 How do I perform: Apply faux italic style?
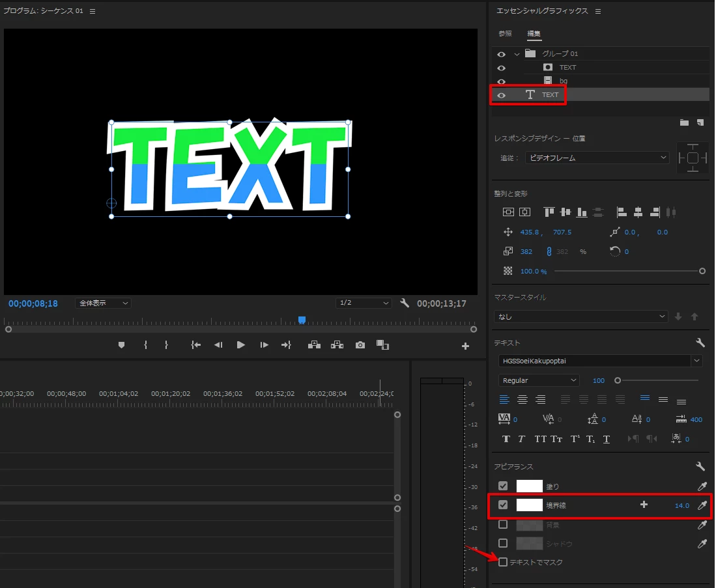(521, 439)
